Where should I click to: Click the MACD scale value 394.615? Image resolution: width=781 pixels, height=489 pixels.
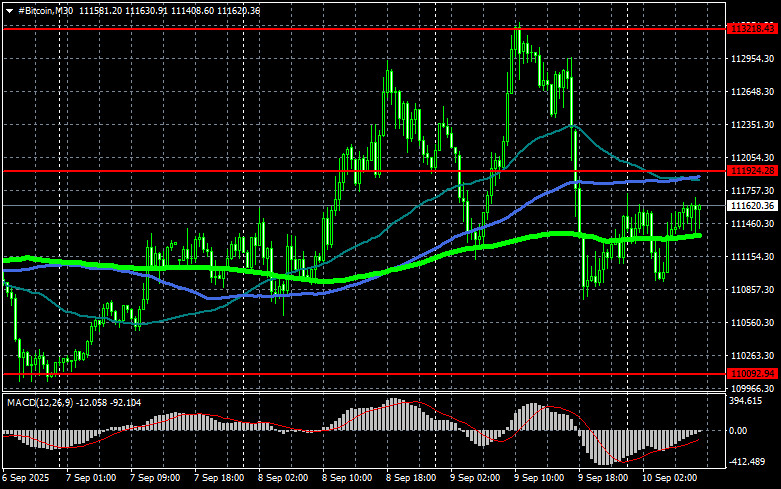tap(745, 401)
